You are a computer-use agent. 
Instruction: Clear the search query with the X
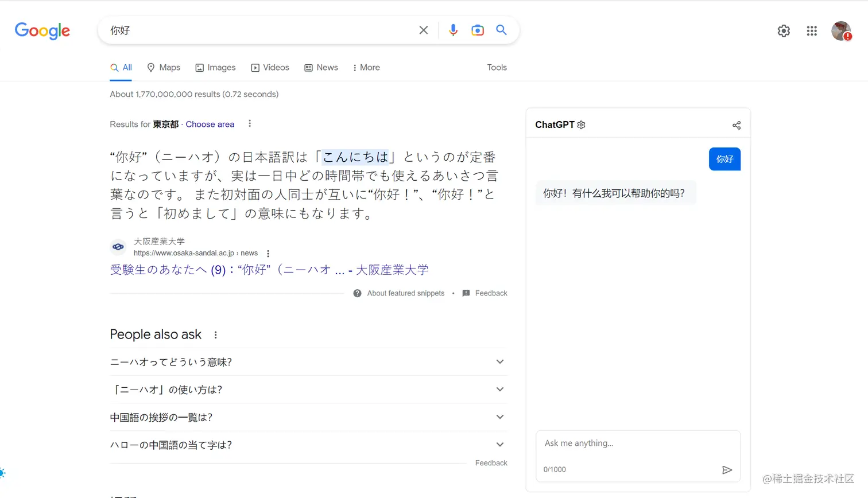click(423, 30)
